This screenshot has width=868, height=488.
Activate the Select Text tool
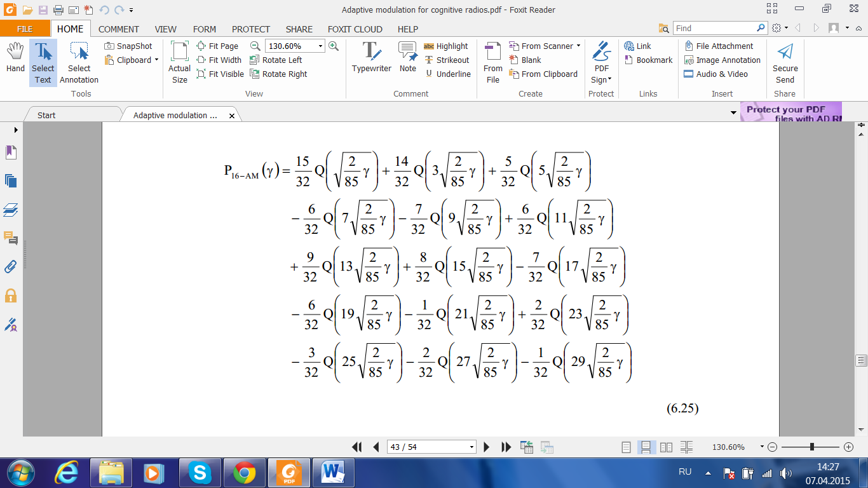(43, 62)
